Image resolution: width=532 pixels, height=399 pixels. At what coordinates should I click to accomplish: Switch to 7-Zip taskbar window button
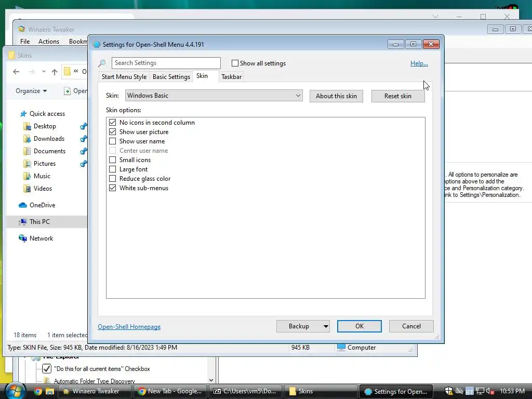pos(245,391)
